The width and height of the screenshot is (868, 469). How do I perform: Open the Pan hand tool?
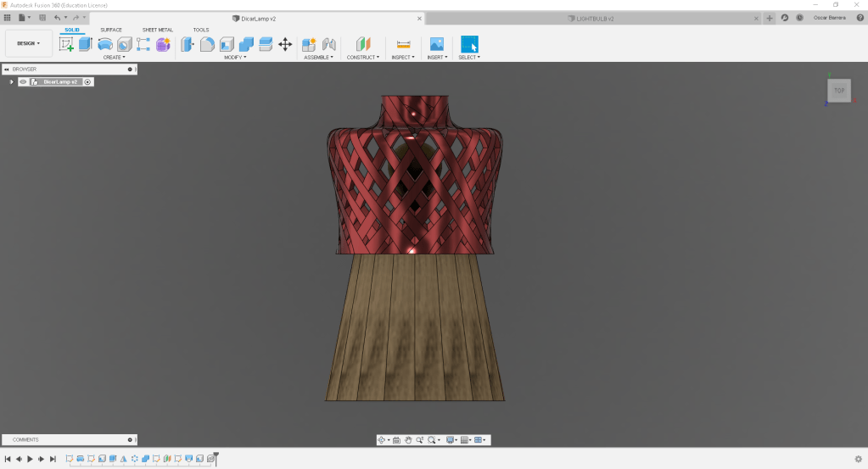(x=408, y=440)
